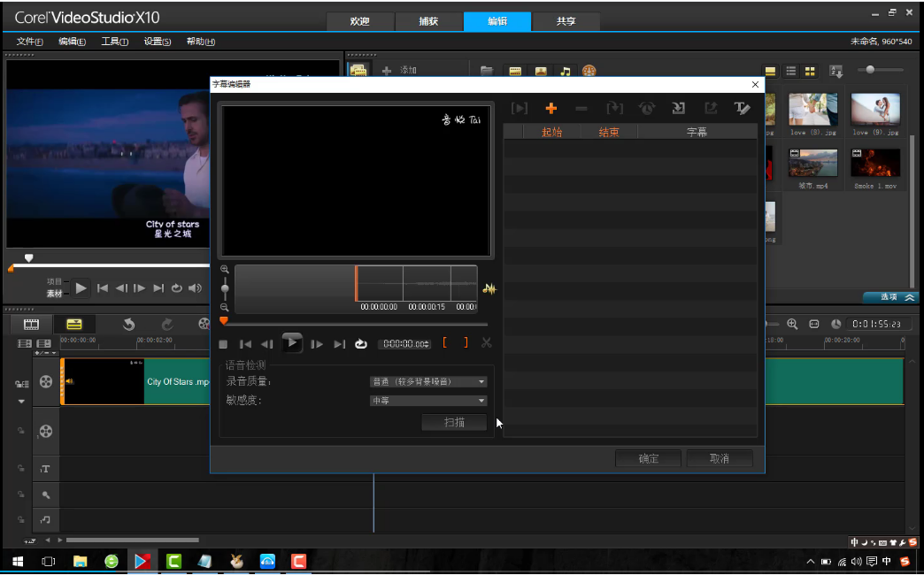Switch library to list view icon
The height and width of the screenshot is (575, 924).
click(791, 72)
